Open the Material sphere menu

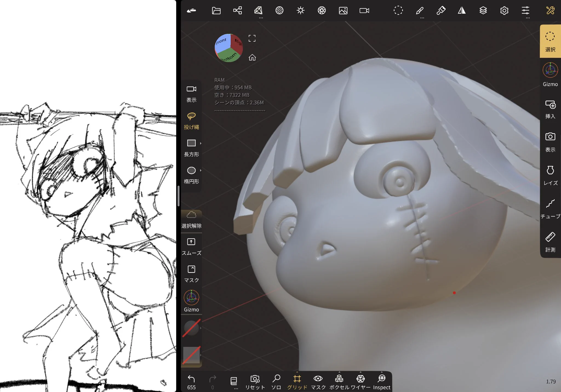279,11
